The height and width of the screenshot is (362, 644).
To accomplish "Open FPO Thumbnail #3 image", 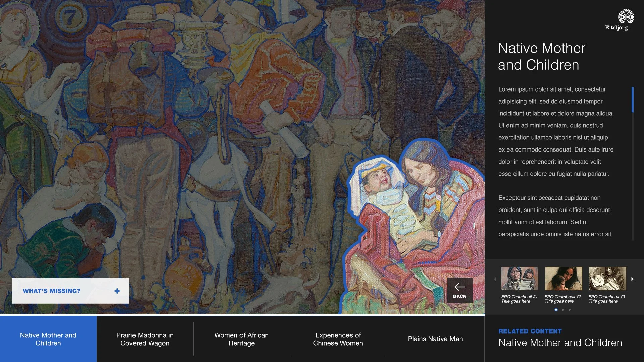I will tap(607, 279).
